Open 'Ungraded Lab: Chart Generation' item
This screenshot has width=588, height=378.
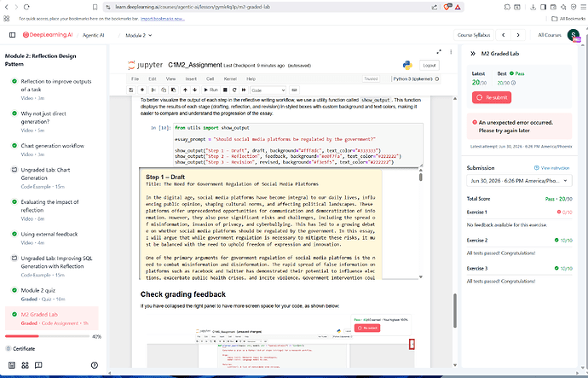point(52,177)
